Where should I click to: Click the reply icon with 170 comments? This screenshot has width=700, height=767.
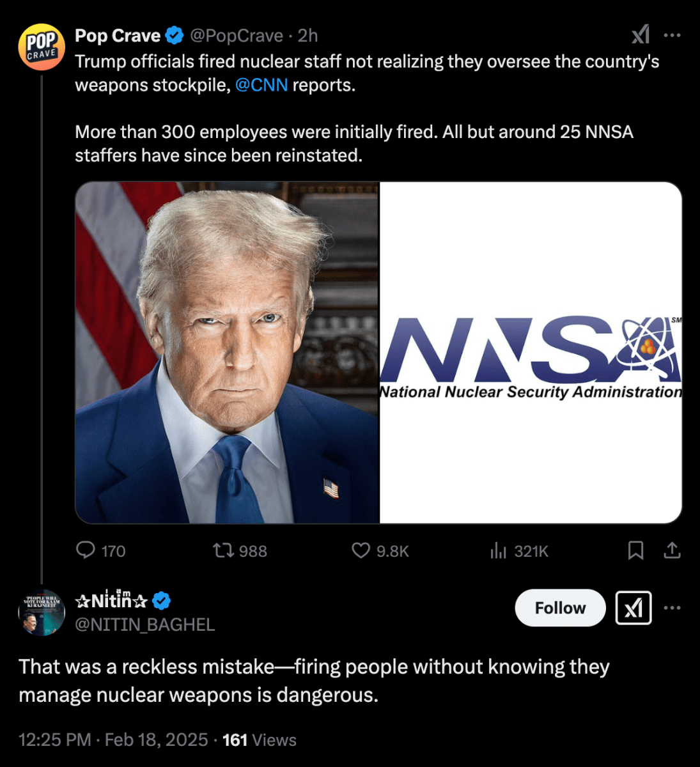pyautogui.click(x=86, y=550)
